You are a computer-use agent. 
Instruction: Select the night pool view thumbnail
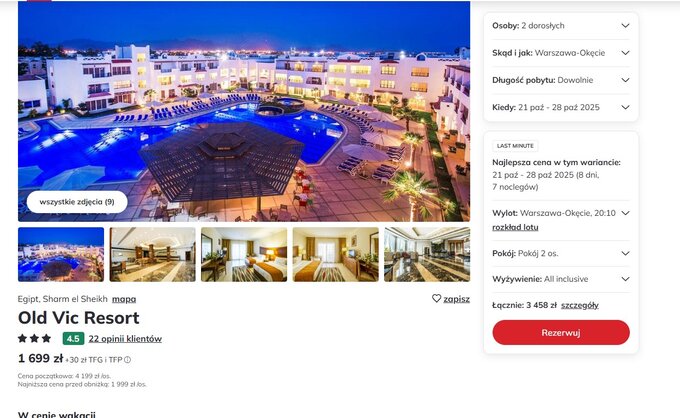(61, 255)
